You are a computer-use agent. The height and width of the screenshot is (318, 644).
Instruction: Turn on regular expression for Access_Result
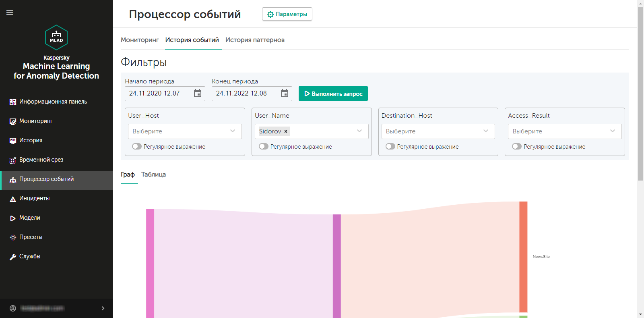click(517, 146)
